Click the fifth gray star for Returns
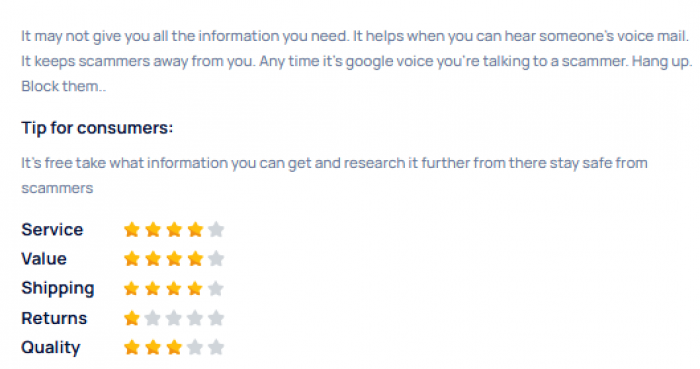Screen dimensions: 700x369 coord(216,318)
